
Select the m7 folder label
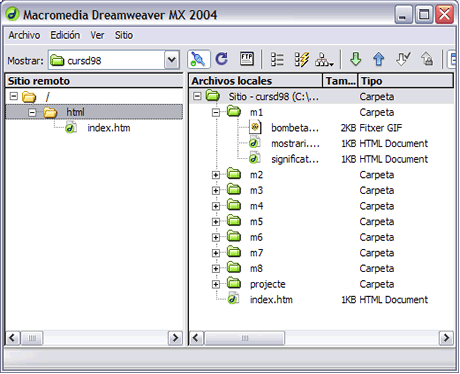point(256,253)
